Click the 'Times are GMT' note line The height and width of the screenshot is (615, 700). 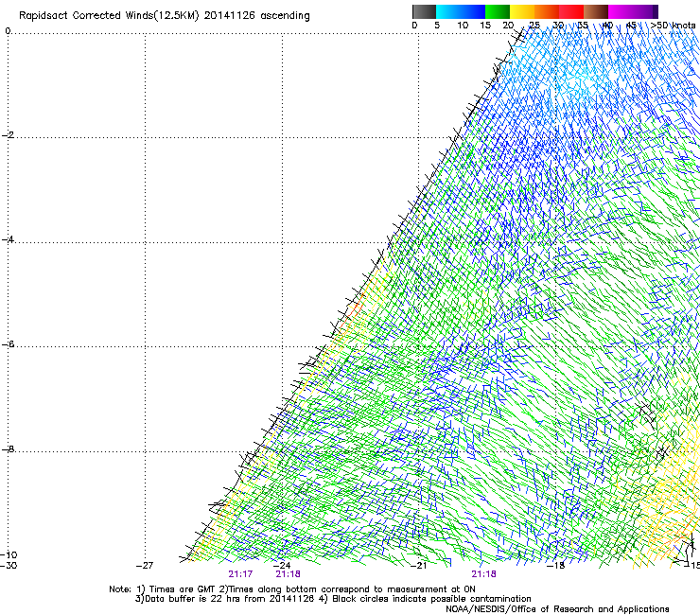pyautogui.click(x=292, y=589)
